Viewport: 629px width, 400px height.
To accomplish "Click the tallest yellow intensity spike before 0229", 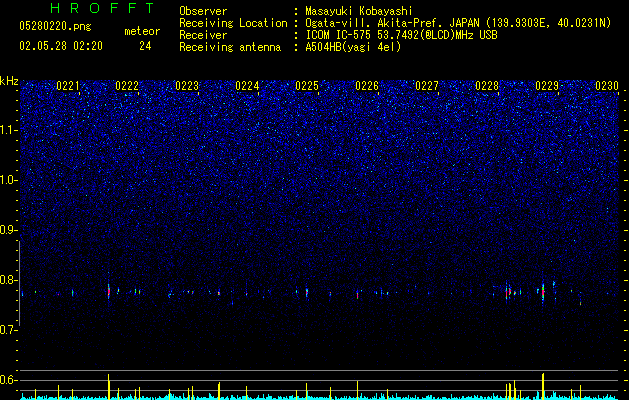I will point(543,386).
